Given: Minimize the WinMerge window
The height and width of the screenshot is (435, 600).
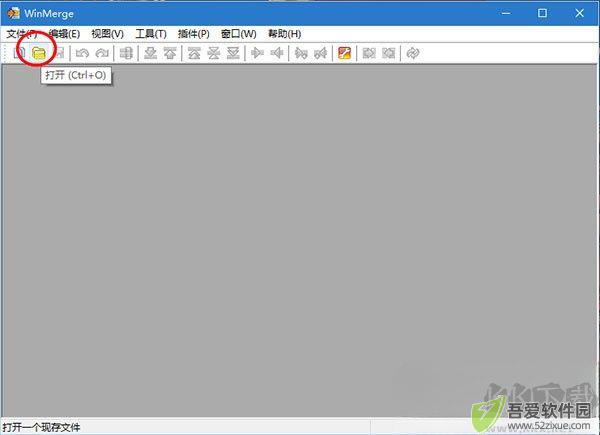Looking at the screenshot, I should [x=506, y=13].
